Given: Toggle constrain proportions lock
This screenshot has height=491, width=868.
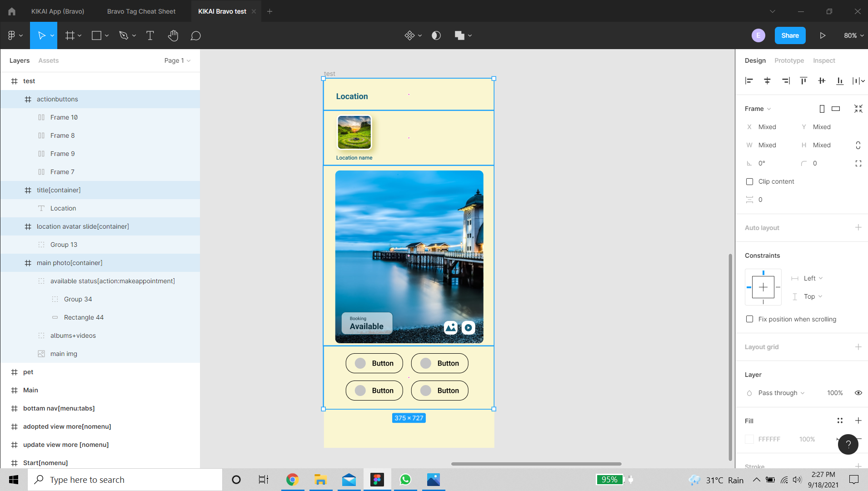Looking at the screenshot, I should (858, 145).
